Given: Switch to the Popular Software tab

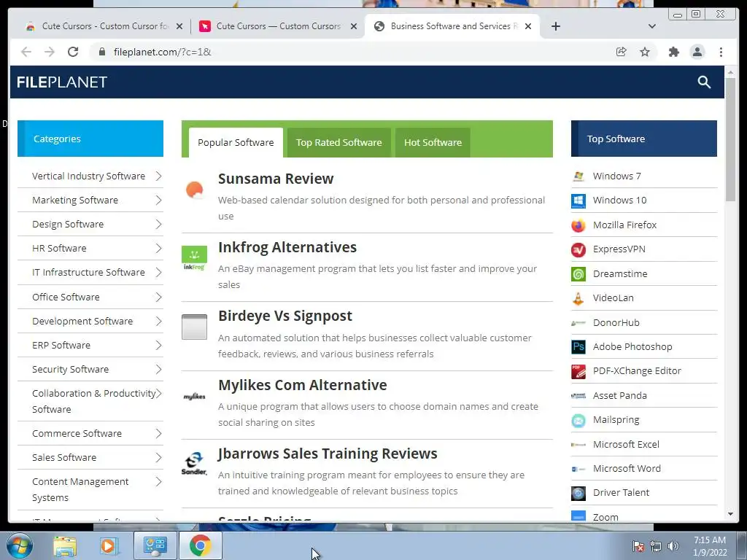Looking at the screenshot, I should coord(236,142).
